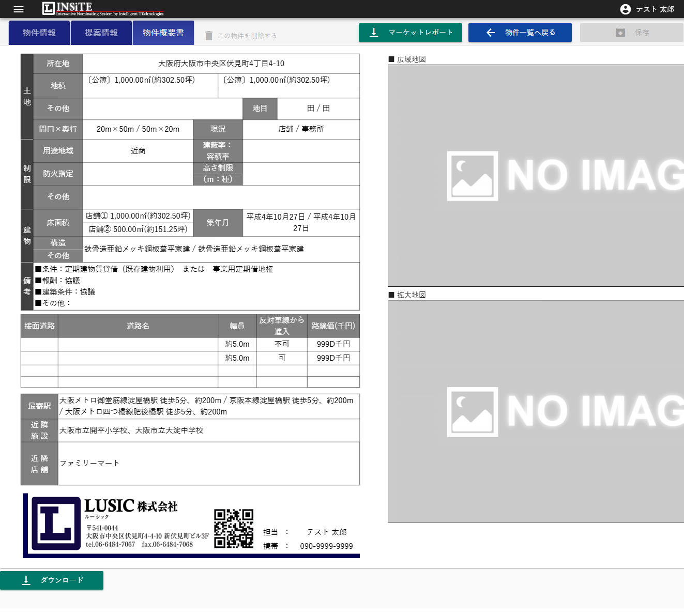684x616 pixels.
Task: Switch to the 物件情報 tab
Action: point(39,32)
